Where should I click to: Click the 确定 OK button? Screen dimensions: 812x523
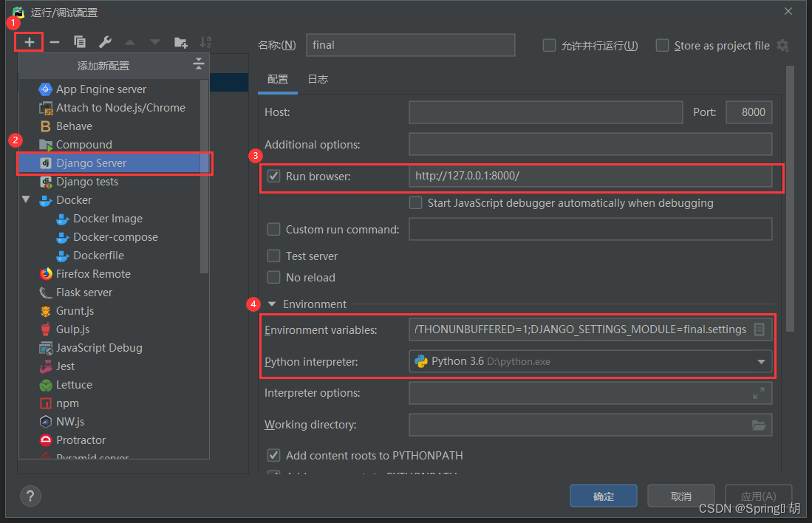(604, 496)
